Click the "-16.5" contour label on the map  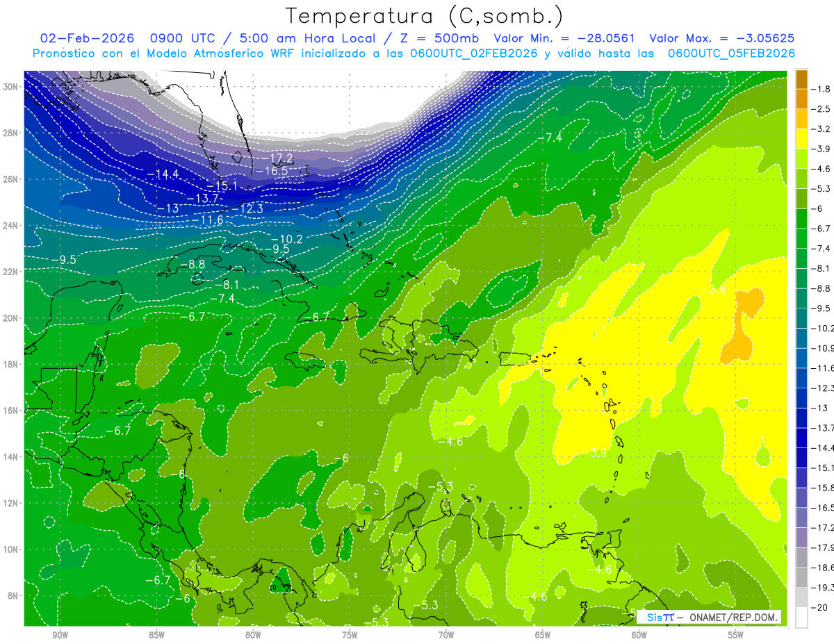click(x=272, y=171)
